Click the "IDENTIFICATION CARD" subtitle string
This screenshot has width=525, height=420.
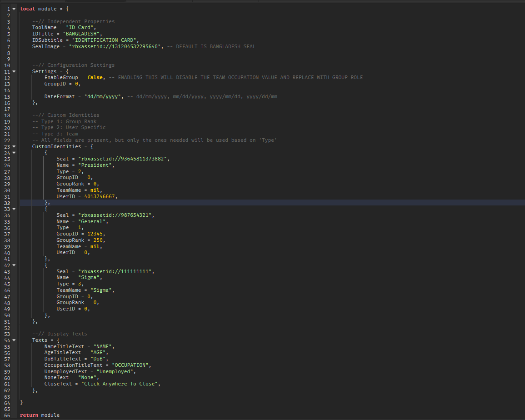[x=105, y=40]
